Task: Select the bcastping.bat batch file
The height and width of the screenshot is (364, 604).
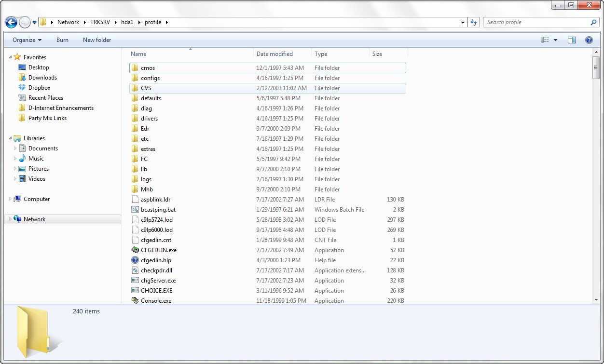Action: click(158, 210)
